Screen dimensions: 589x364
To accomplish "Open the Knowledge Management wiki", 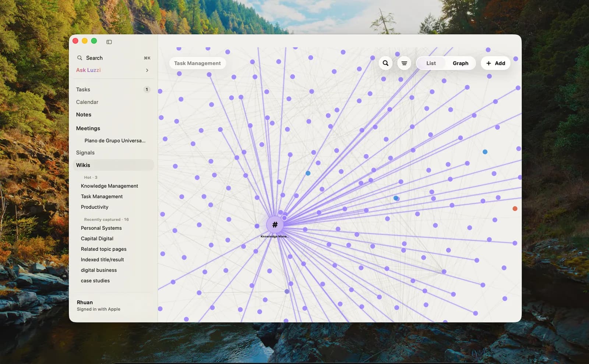I will [109, 186].
